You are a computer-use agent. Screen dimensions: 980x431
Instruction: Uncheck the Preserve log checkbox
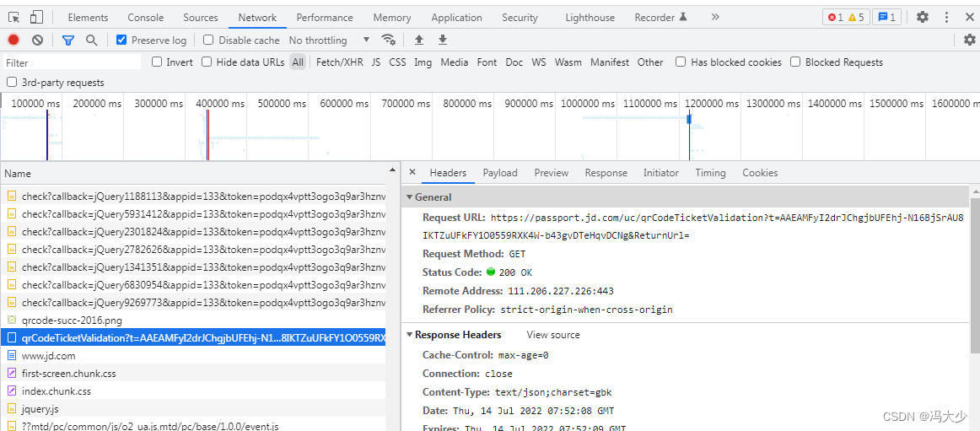pos(121,40)
